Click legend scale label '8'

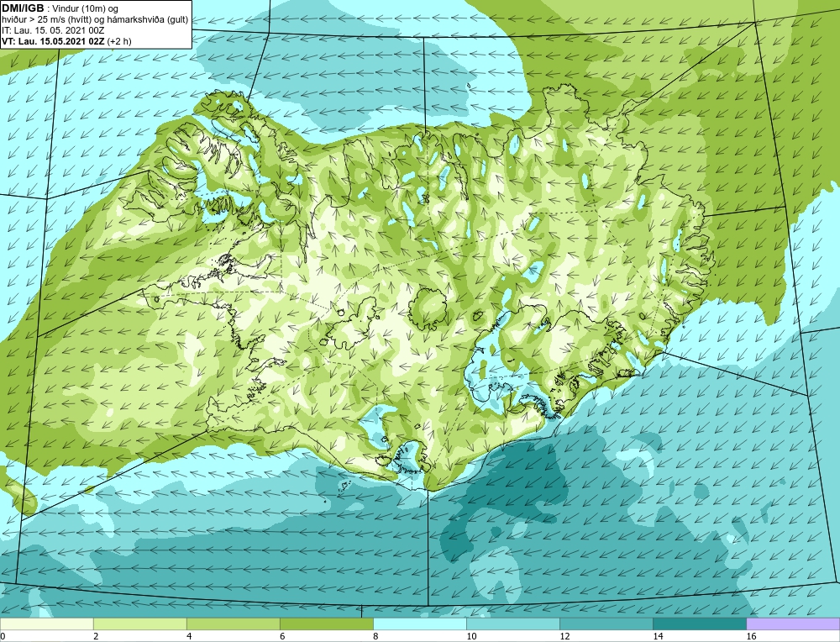coord(375,636)
